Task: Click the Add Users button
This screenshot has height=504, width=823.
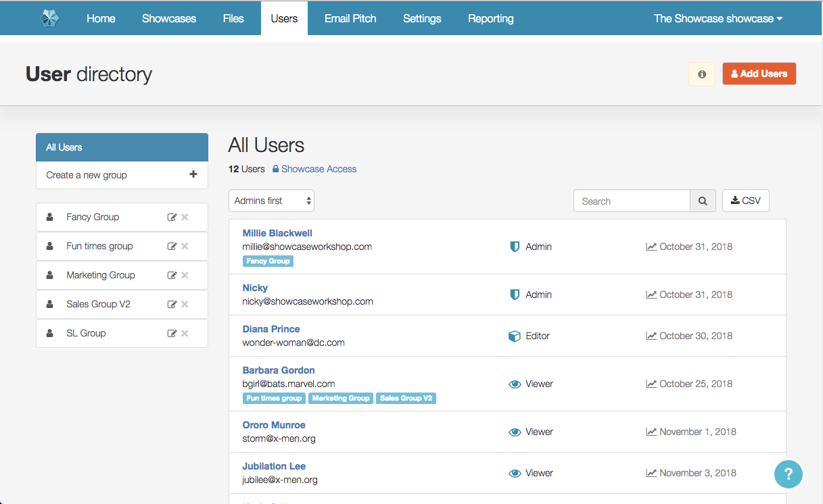Action: (759, 74)
